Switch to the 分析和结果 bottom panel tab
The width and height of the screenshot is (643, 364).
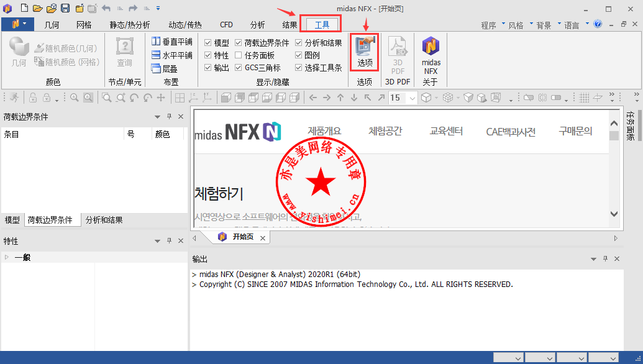[x=104, y=220]
